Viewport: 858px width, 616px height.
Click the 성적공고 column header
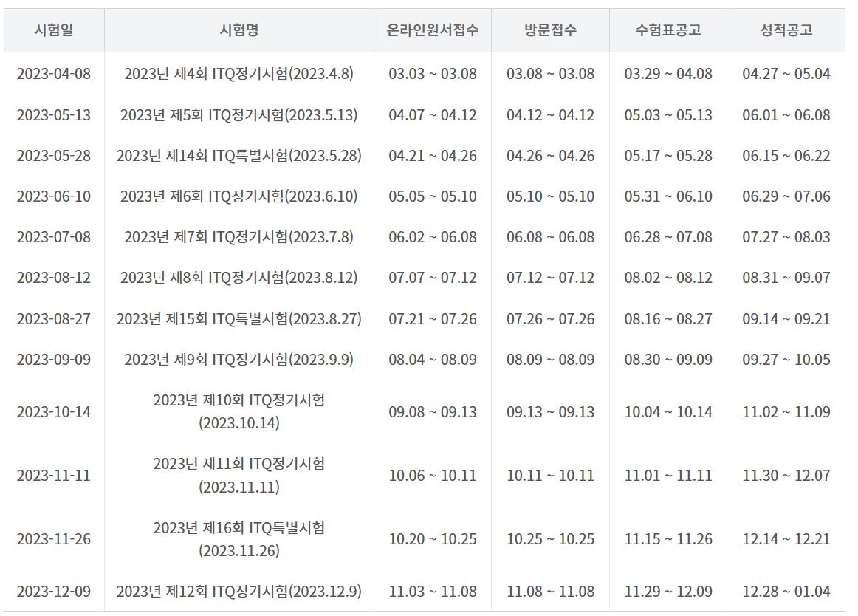pyautogui.click(x=786, y=30)
